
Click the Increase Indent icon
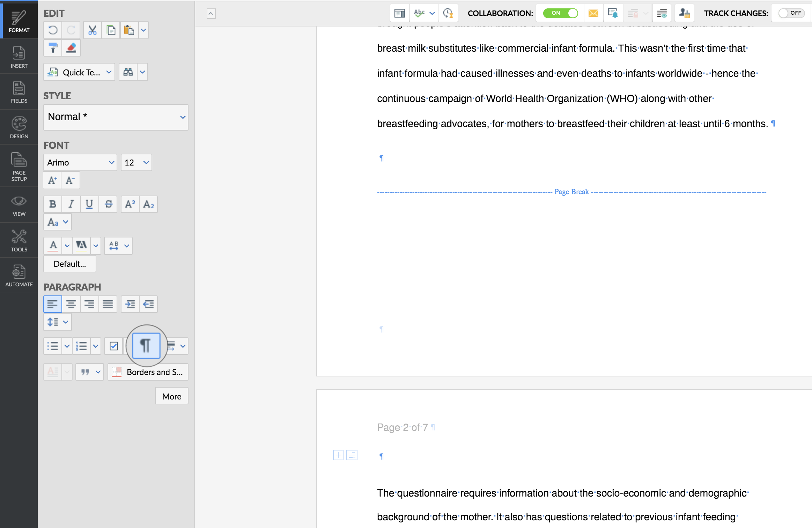click(x=130, y=304)
